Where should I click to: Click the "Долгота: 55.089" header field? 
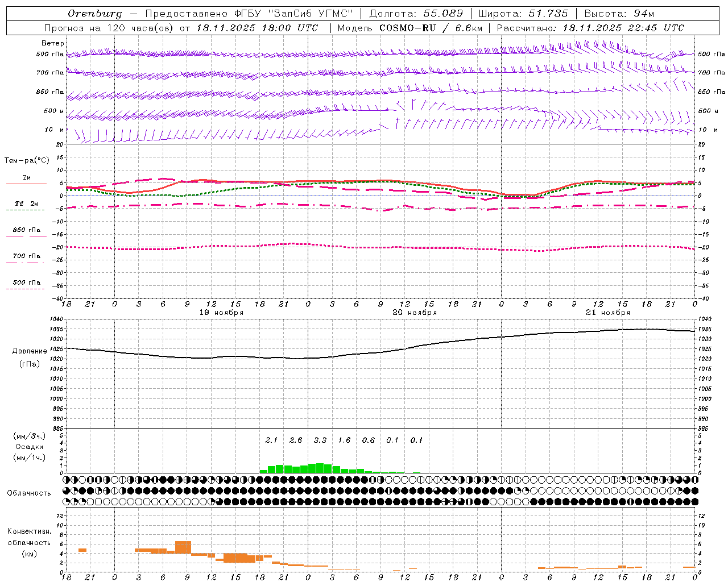coord(416,14)
